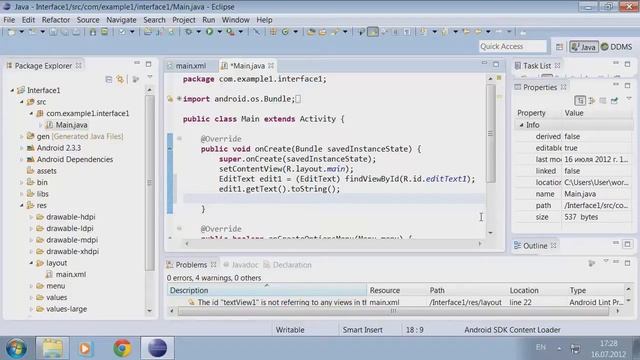Image resolution: width=640 pixels, height=360 pixels.
Task: Minimize the Package Explorer panel
Action: pos(137,63)
